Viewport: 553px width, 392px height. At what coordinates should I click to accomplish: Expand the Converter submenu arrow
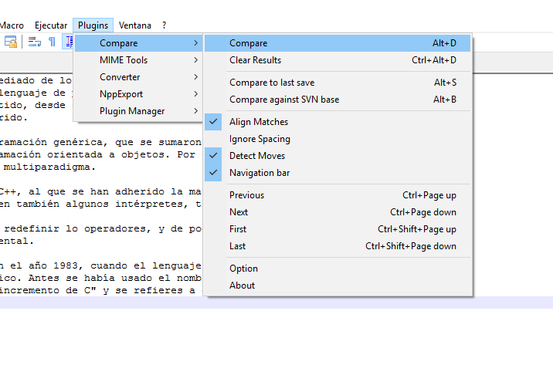[x=195, y=77]
